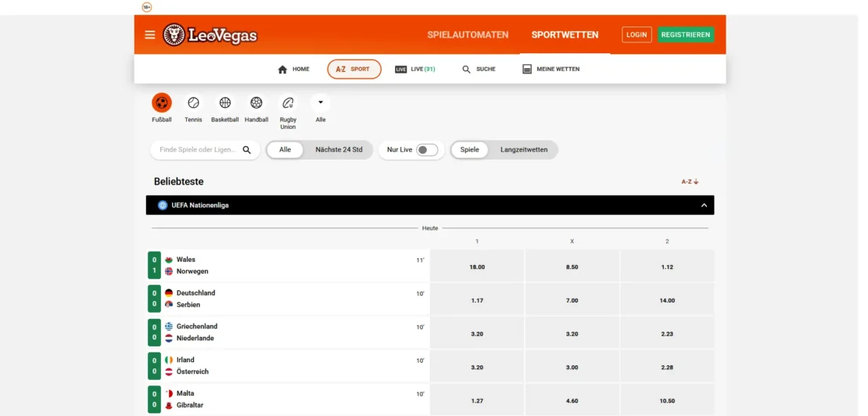Click the Niederlande flag icon

(x=169, y=338)
